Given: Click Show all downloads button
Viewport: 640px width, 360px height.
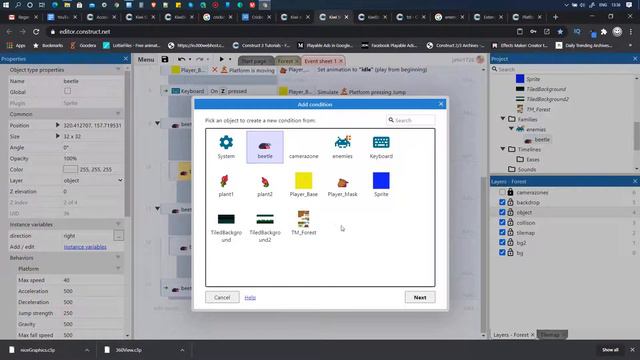Looking at the screenshot, I should coord(610,350).
